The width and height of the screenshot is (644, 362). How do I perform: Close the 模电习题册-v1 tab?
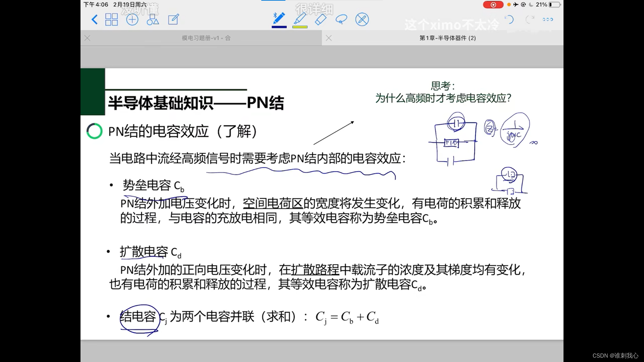pos(87,38)
